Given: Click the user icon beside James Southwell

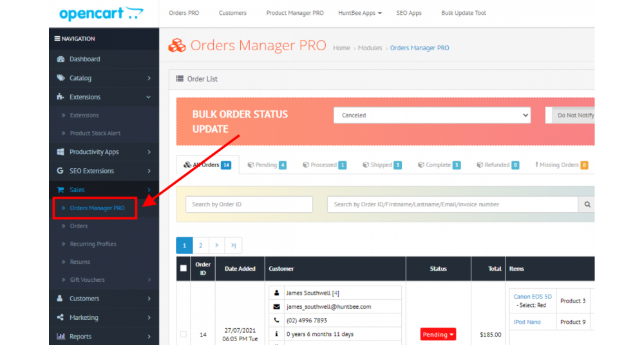Looking at the screenshot, I should coord(276,293).
